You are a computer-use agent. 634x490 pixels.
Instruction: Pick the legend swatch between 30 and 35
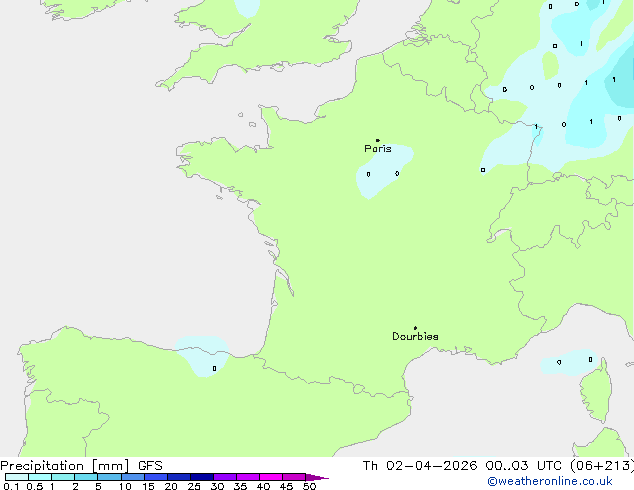[225, 477]
